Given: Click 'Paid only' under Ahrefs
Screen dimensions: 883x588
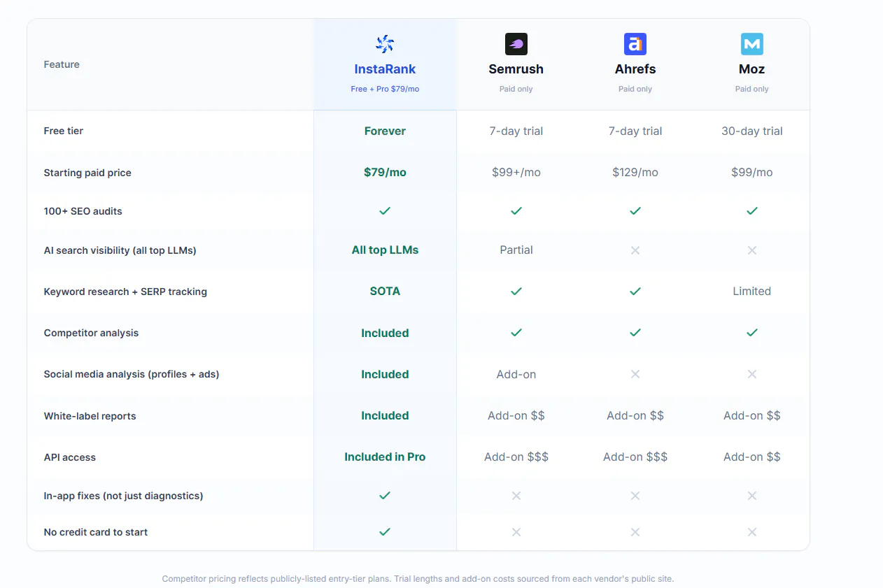Looking at the screenshot, I should pos(635,89).
